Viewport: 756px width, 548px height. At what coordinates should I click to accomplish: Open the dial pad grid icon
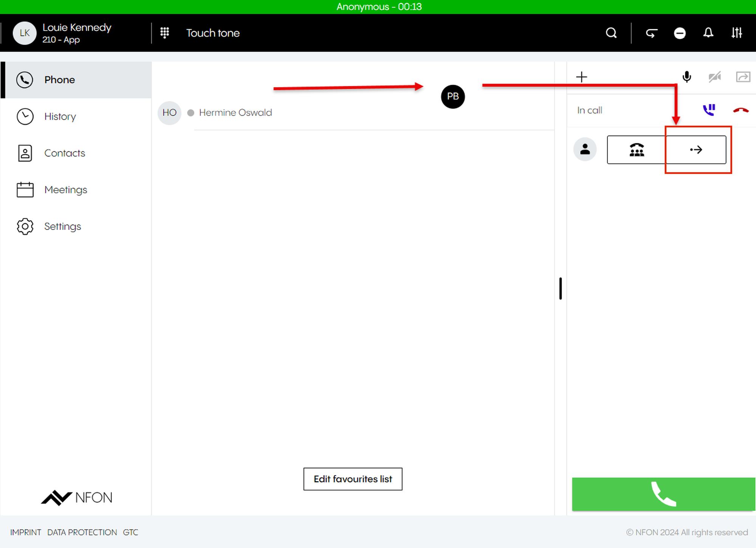[164, 33]
